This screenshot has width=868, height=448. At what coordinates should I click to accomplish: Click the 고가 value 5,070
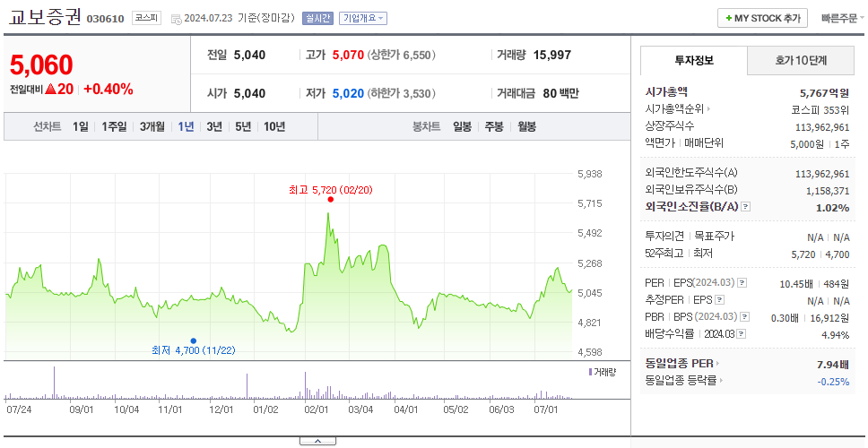(x=348, y=56)
